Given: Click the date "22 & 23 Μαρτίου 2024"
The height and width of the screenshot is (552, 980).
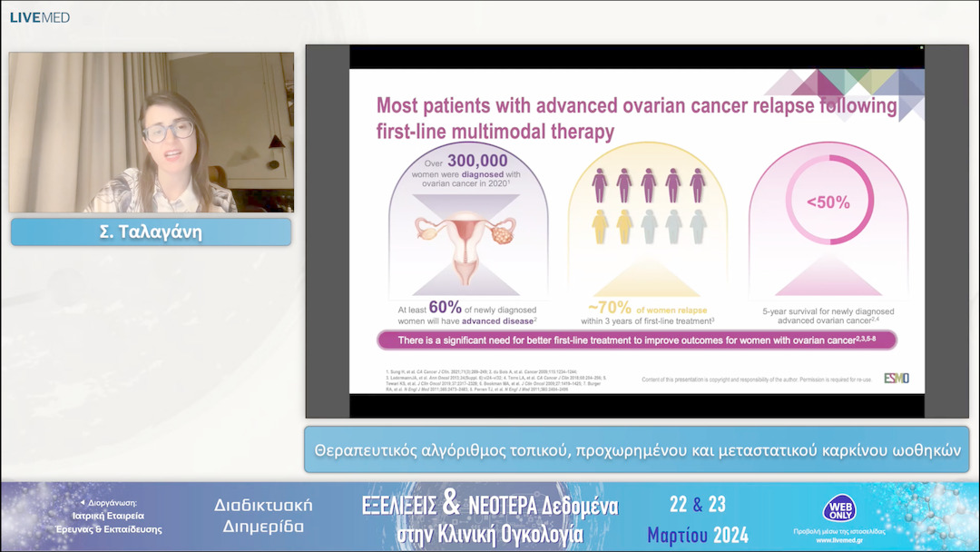Looking at the screenshot, I should (698, 519).
